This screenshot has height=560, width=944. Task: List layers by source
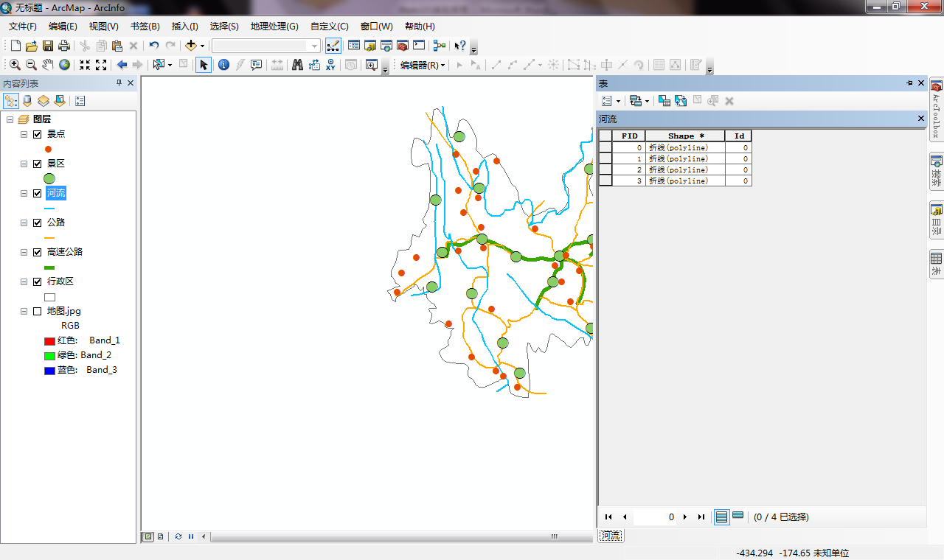tap(27, 101)
